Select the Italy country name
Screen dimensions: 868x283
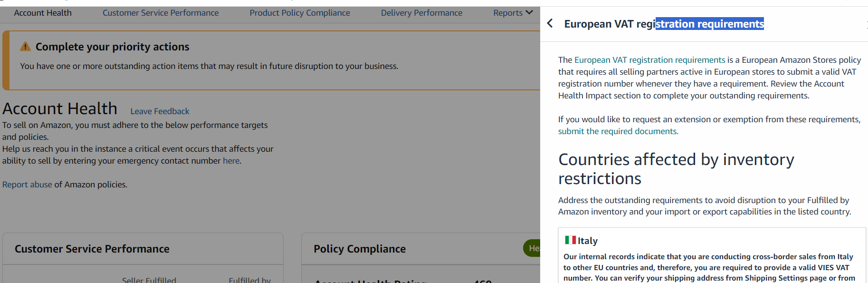(588, 241)
